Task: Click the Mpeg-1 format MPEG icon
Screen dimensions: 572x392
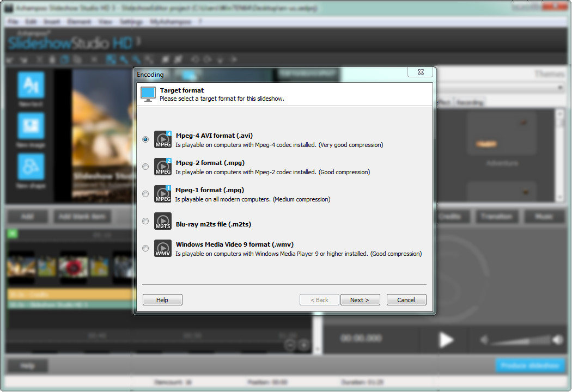Action: [163, 194]
